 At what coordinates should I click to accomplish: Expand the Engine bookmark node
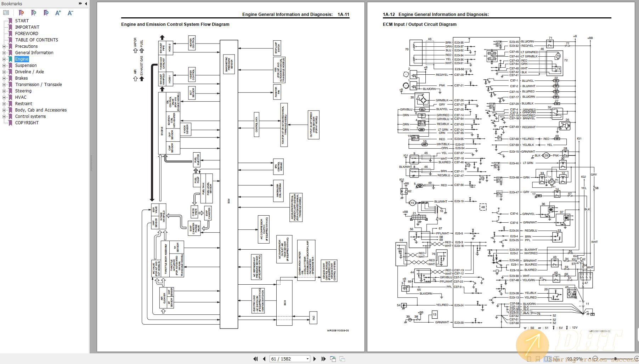pos(4,59)
